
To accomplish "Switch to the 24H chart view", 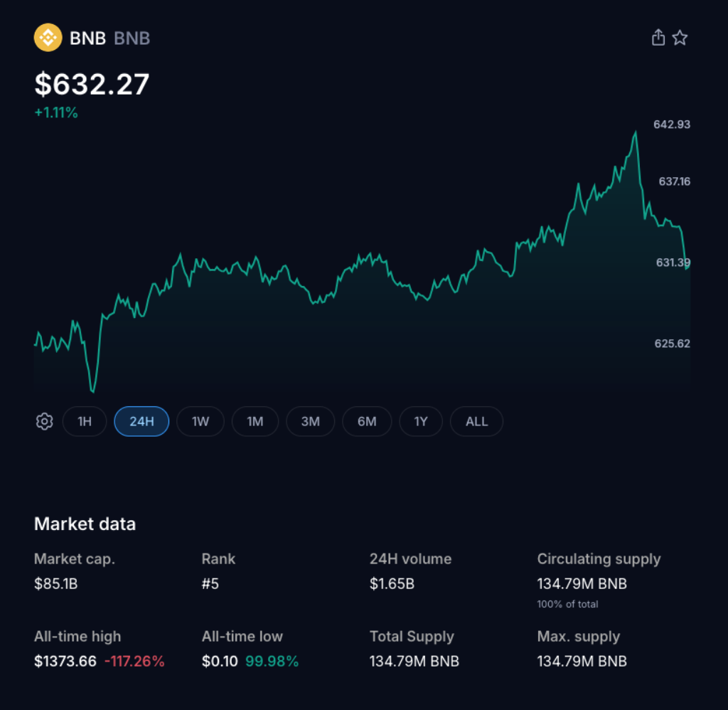I will coord(141,421).
